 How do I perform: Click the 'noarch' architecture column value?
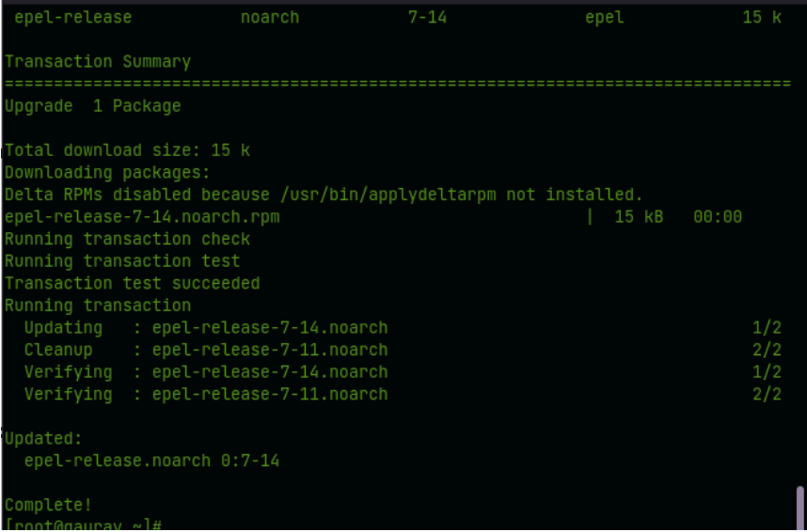[270, 18]
